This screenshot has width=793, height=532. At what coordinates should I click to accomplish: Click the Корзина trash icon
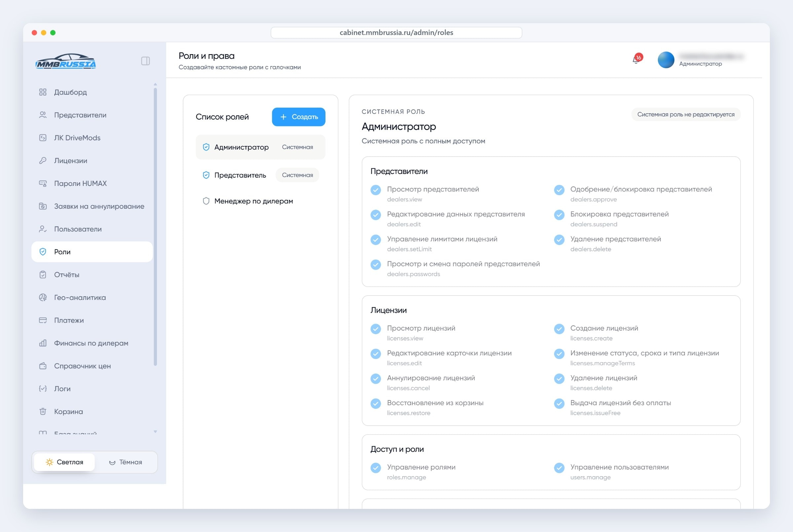click(43, 411)
